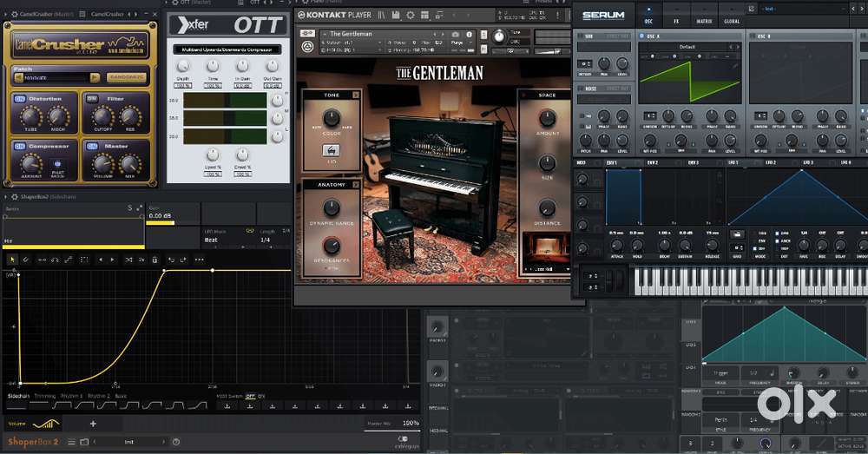Open ShaperBox more options ellipsis

coord(199,260)
